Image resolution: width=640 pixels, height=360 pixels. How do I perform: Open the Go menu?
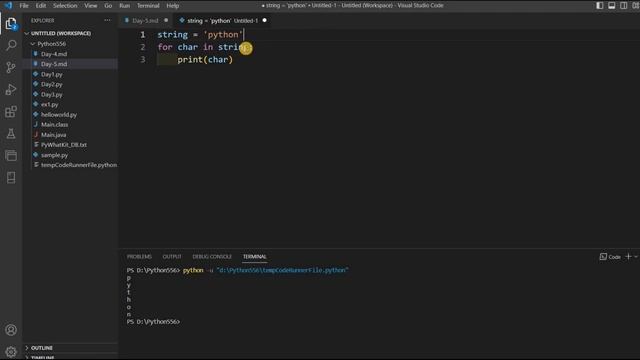[108, 6]
